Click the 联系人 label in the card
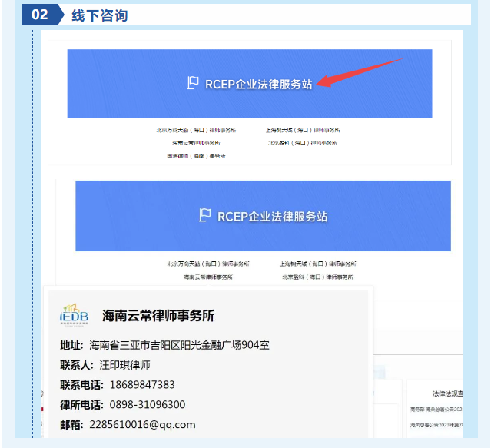Image resolution: width=491 pixels, height=448 pixels. [x=77, y=365]
